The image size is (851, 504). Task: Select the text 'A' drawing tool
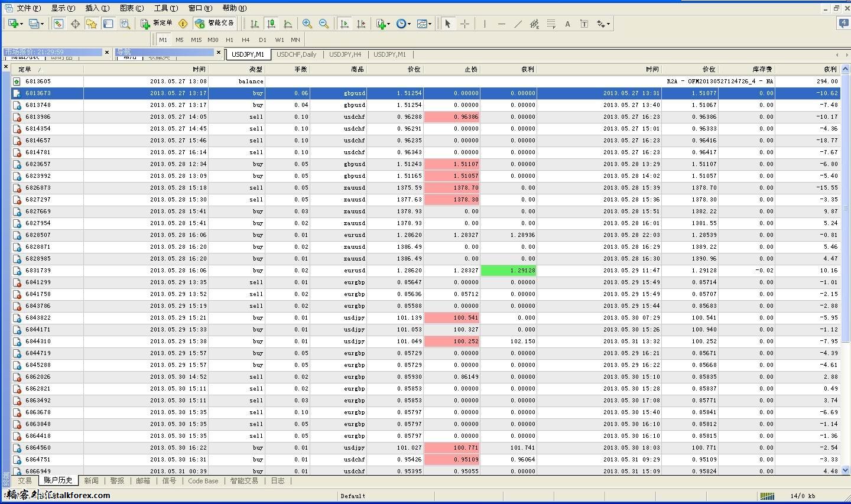pyautogui.click(x=567, y=24)
